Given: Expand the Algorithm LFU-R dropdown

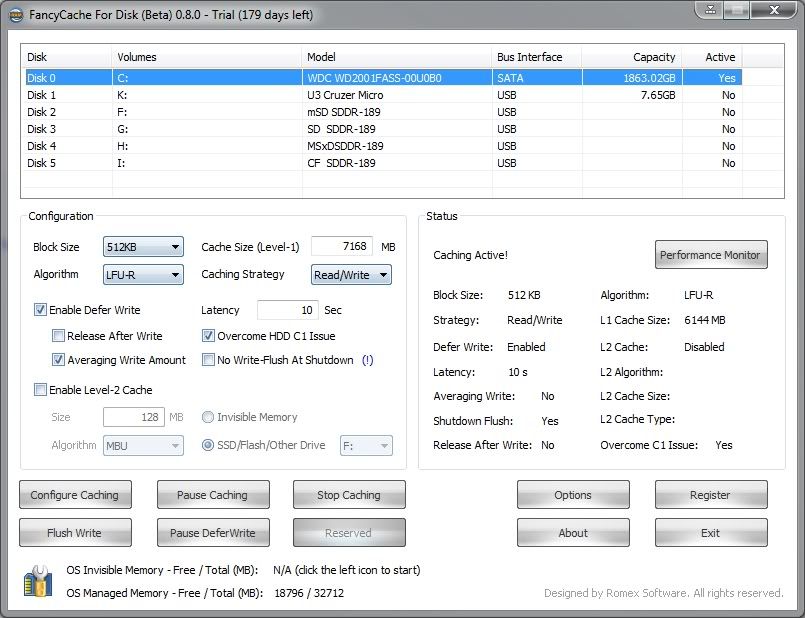Looking at the screenshot, I should [143, 275].
